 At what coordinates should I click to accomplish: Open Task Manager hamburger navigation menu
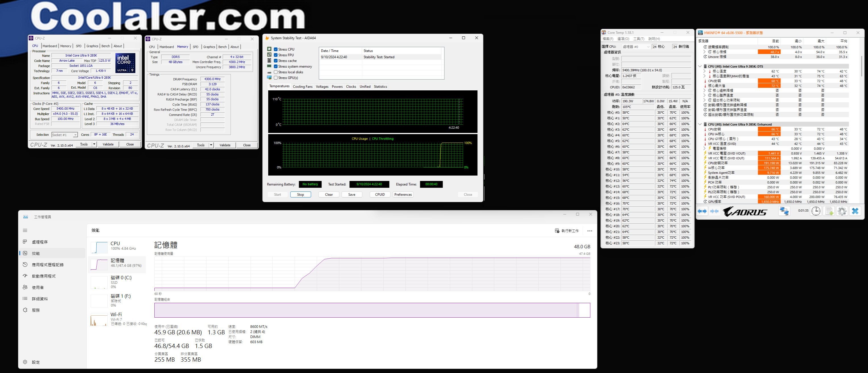pos(25,231)
